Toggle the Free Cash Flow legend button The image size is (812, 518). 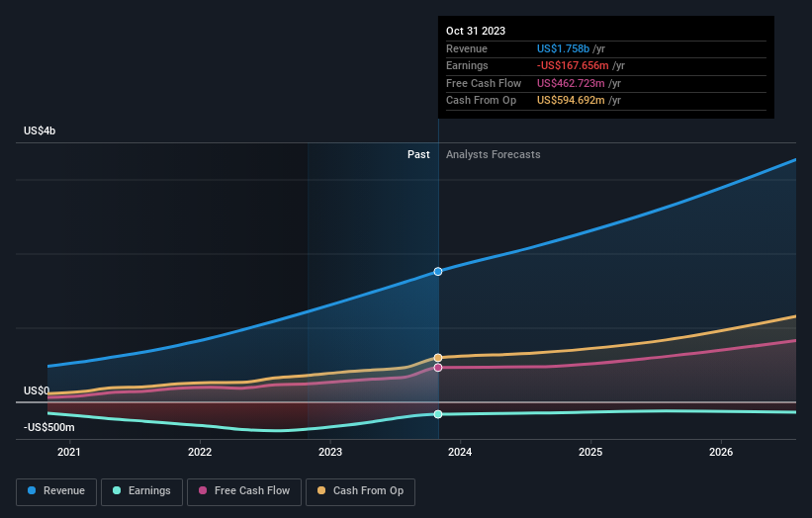[244, 491]
